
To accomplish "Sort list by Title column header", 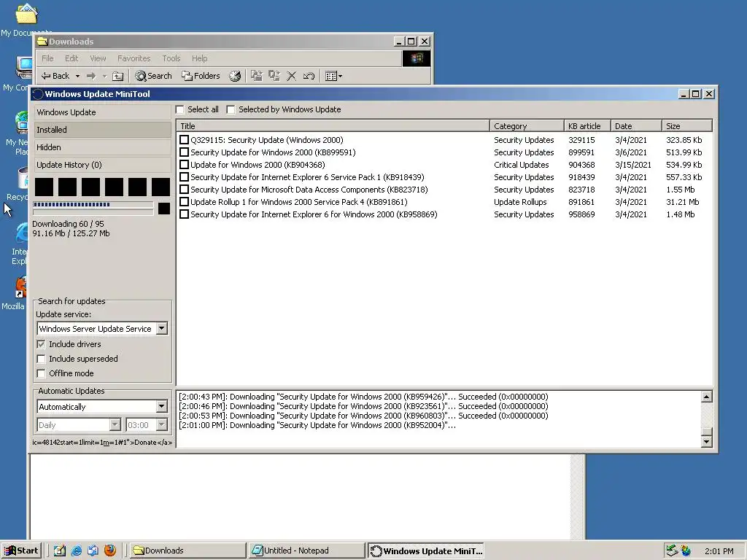I will pos(333,125).
